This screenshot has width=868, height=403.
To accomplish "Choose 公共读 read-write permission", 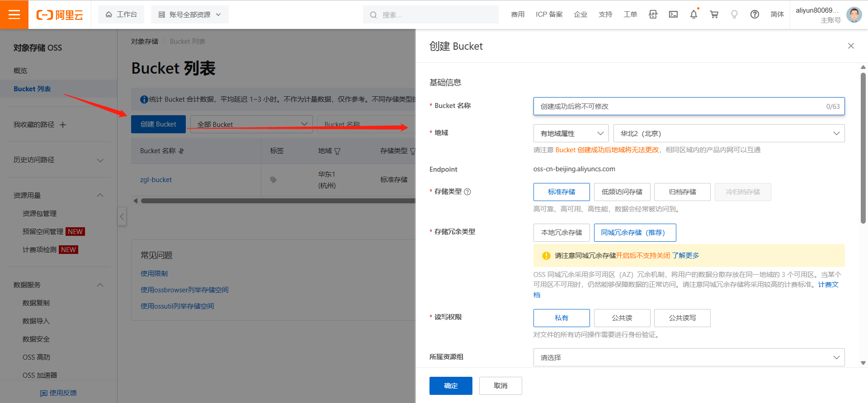I will [x=622, y=318].
